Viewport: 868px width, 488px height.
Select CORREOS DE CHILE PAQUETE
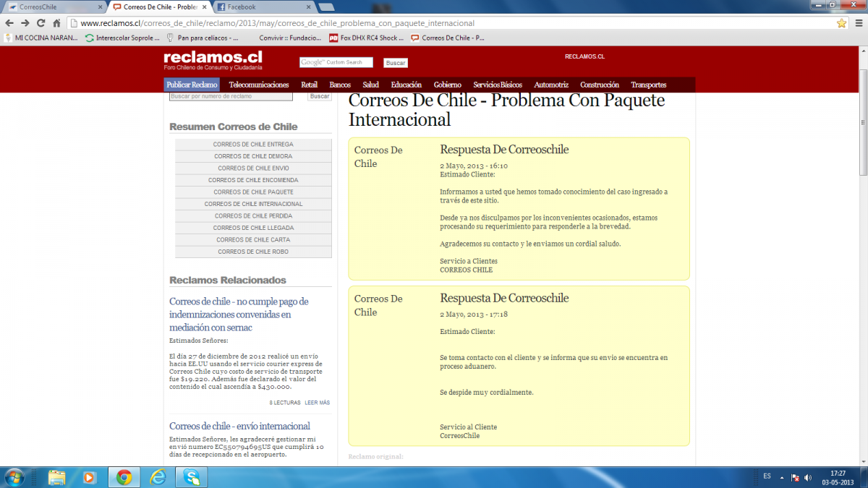click(253, 192)
